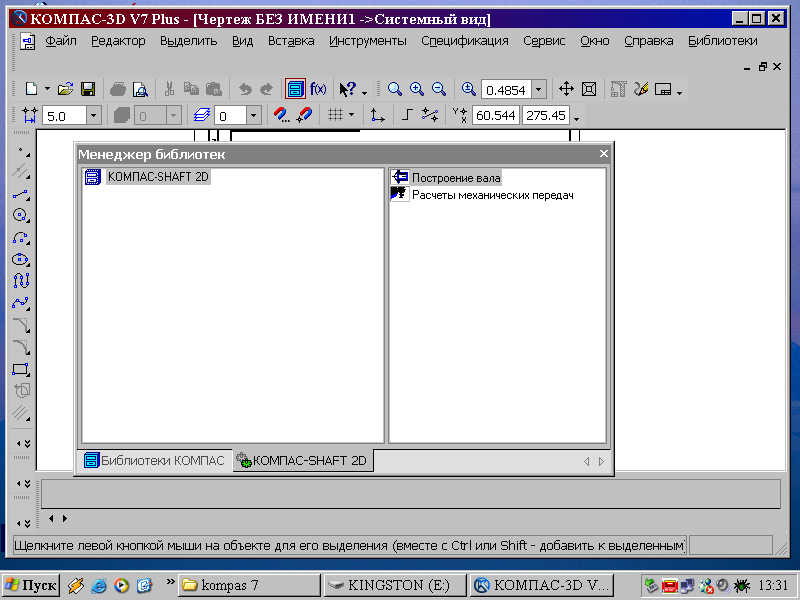800x600 pixels.
Task: Select the Rectangle tool
Action: (x=21, y=369)
